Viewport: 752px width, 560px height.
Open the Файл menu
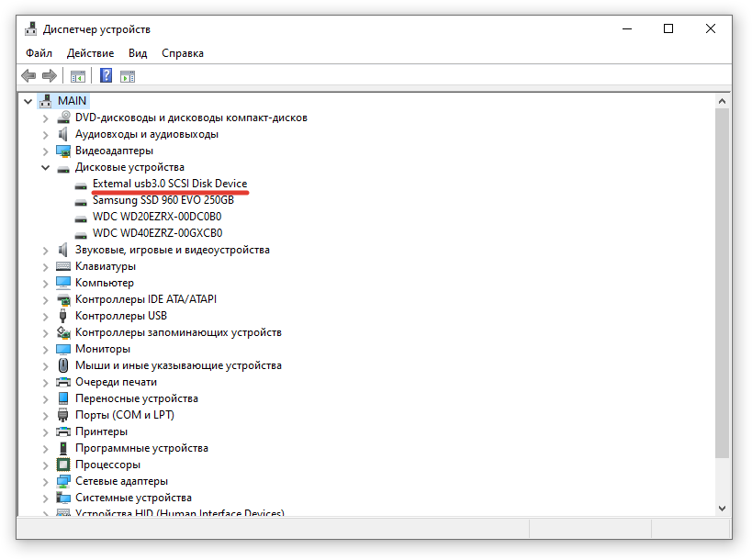[39, 53]
